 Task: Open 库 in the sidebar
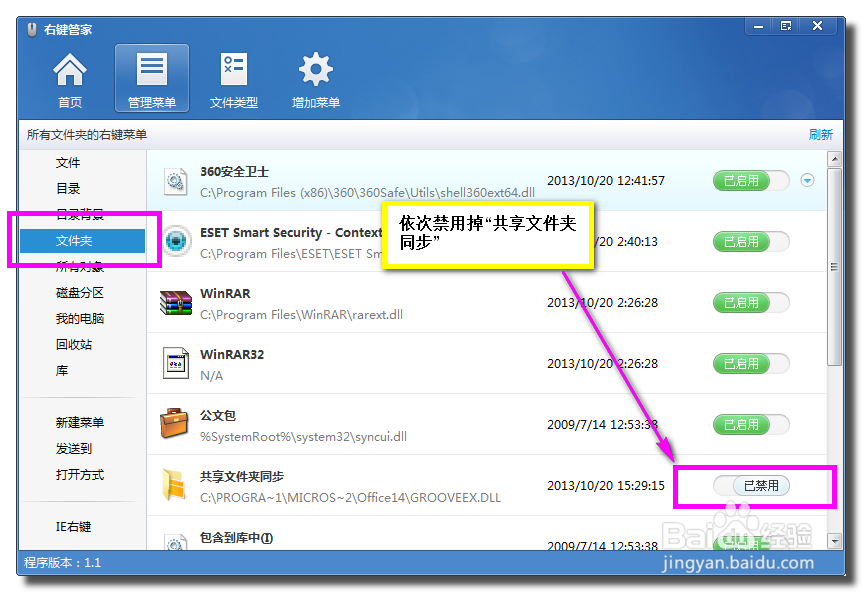click(x=62, y=371)
